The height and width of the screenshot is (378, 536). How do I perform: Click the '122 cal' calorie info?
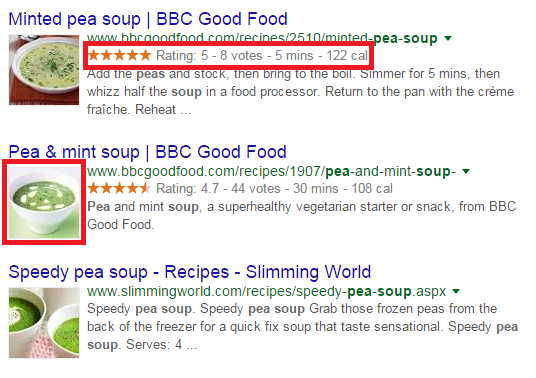point(347,55)
